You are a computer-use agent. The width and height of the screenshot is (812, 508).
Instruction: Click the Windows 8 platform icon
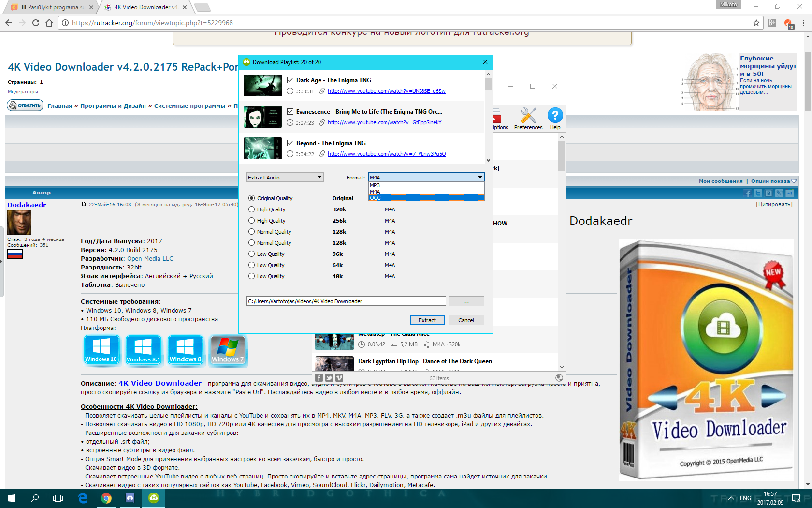click(x=186, y=350)
